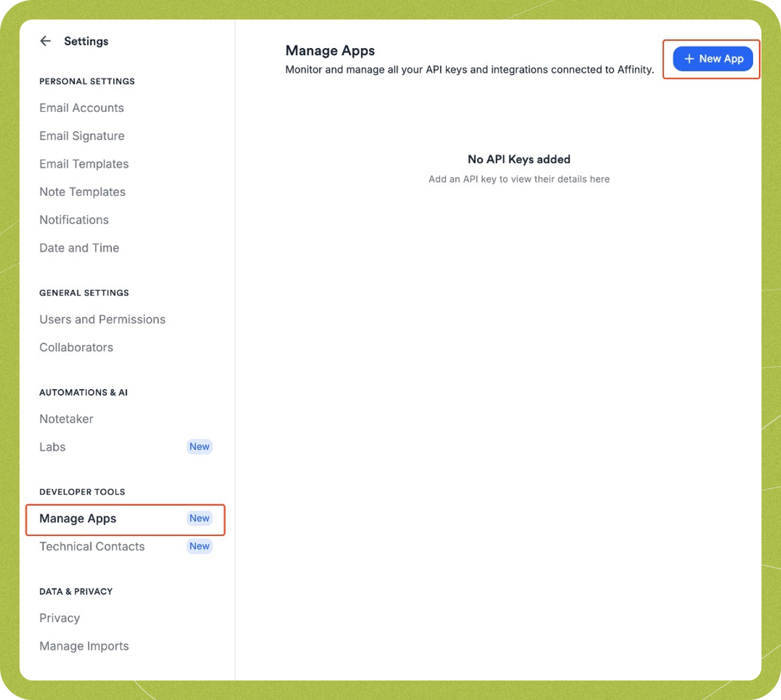This screenshot has width=781, height=700.
Task: Click the back arrow next to Settings
Action: click(x=45, y=41)
